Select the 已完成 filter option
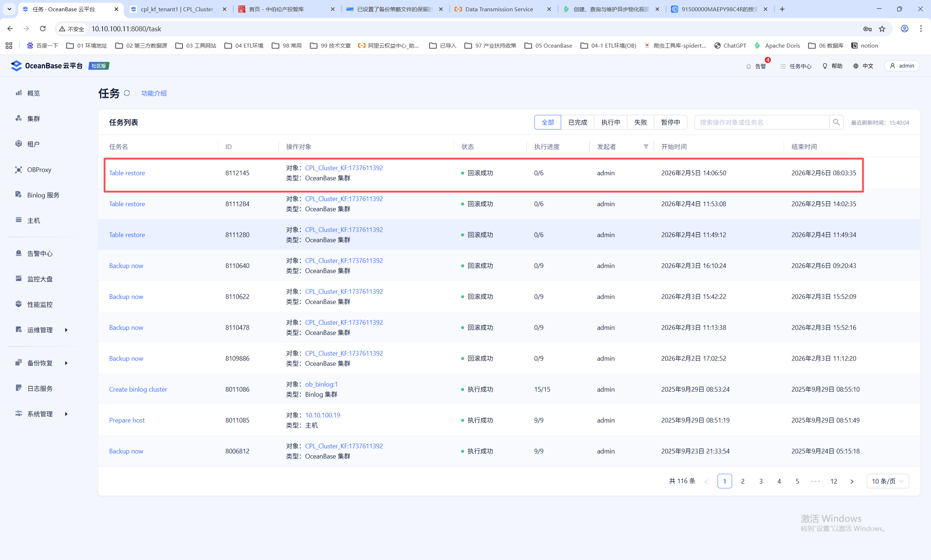The height and width of the screenshot is (560, 931). point(578,122)
